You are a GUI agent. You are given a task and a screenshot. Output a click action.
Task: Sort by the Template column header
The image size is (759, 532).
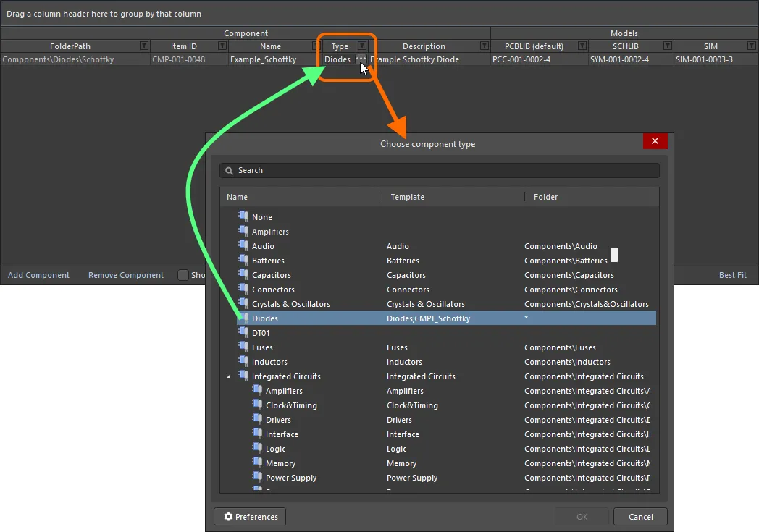tap(453, 197)
